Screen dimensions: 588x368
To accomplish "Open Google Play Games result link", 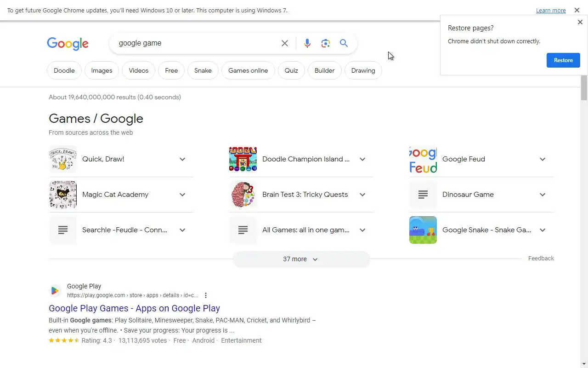I will tap(134, 308).
